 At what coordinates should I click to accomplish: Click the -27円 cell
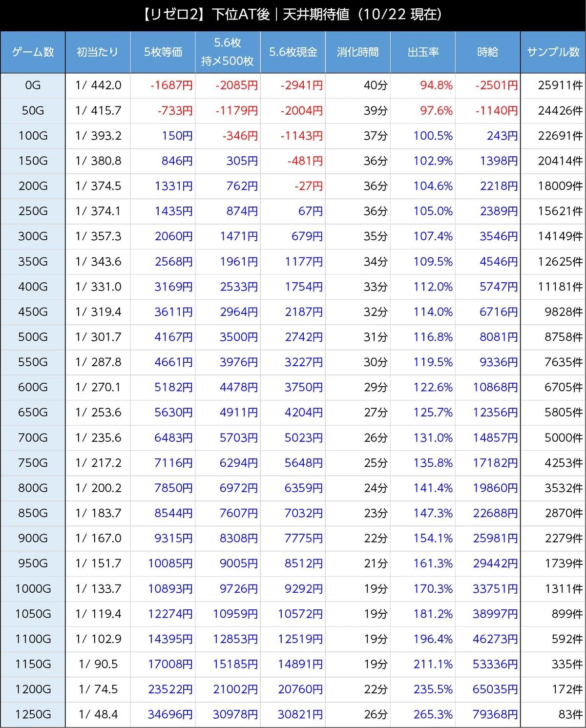coord(293,186)
